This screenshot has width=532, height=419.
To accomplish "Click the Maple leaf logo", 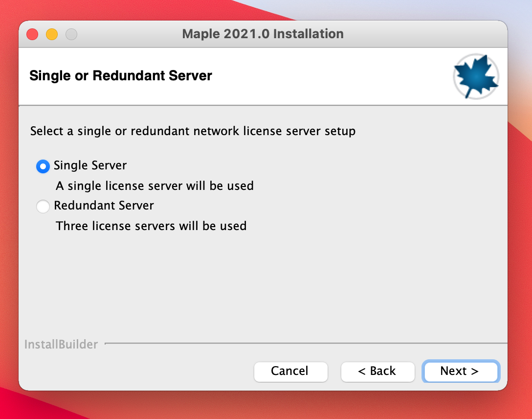I will 476,77.
